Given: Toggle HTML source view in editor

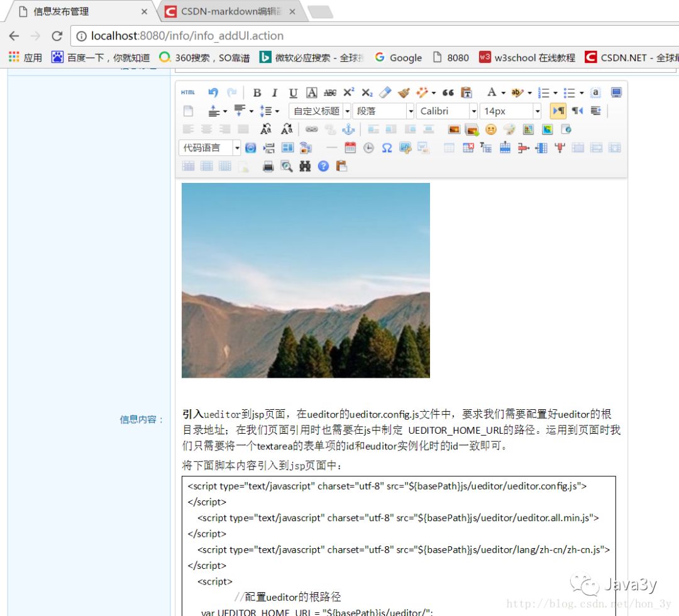Looking at the screenshot, I should 188,92.
